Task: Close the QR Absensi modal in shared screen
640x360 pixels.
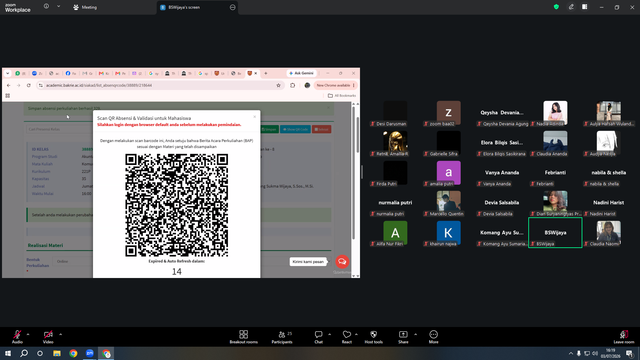Action: click(x=255, y=117)
